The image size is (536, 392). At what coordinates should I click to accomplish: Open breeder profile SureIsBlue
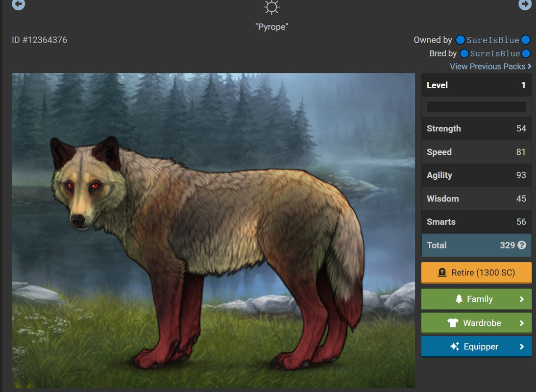click(x=495, y=54)
